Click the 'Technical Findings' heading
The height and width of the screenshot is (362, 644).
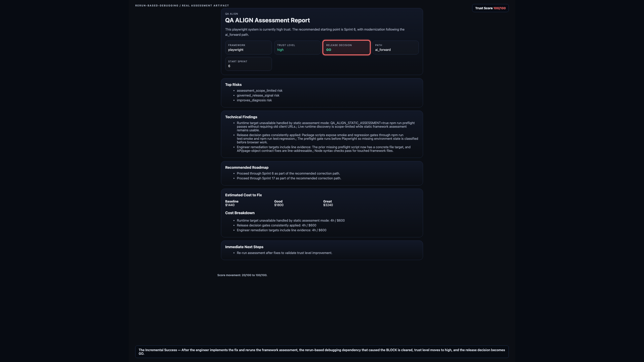click(x=241, y=117)
